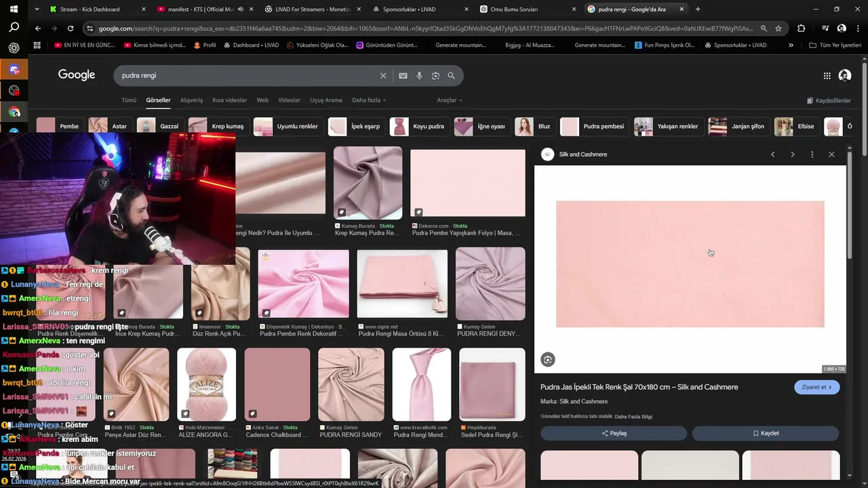Expand the Araçlar tools dropdown
Viewport: 868px width, 488px height.
tap(450, 100)
